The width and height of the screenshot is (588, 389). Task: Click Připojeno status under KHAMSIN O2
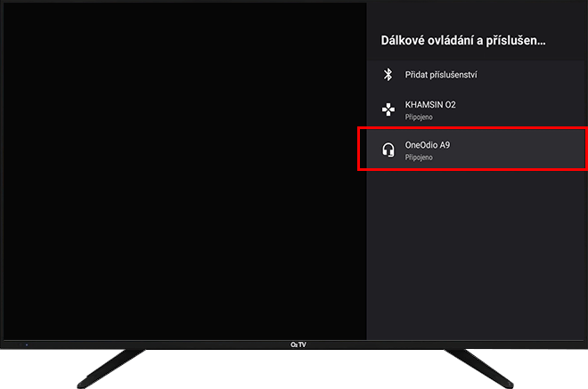click(x=419, y=117)
